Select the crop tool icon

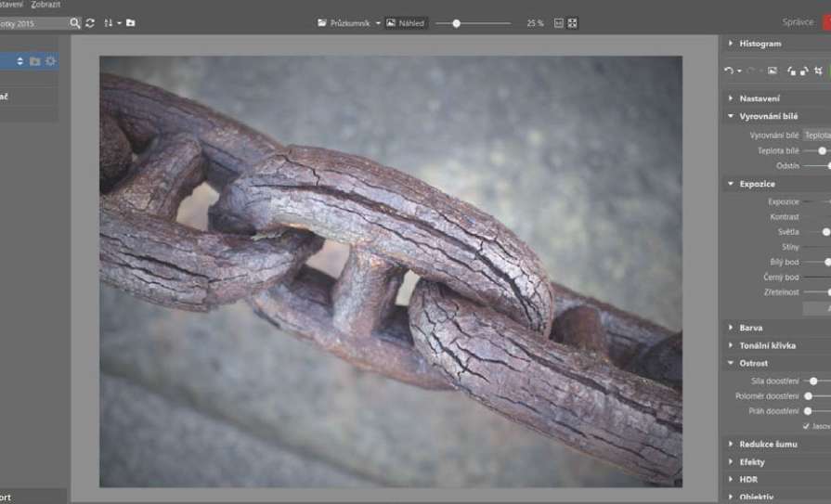tap(818, 71)
